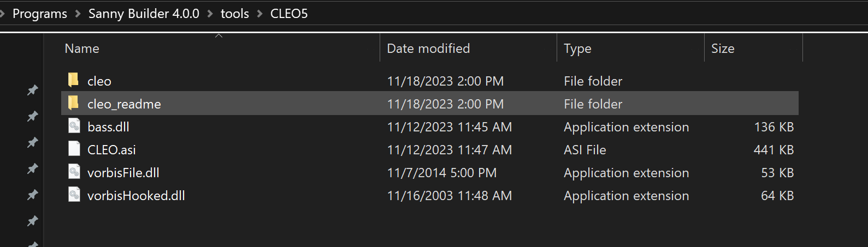868x247 pixels.
Task: Click the topmost pin icon in sidebar
Action: (33, 90)
